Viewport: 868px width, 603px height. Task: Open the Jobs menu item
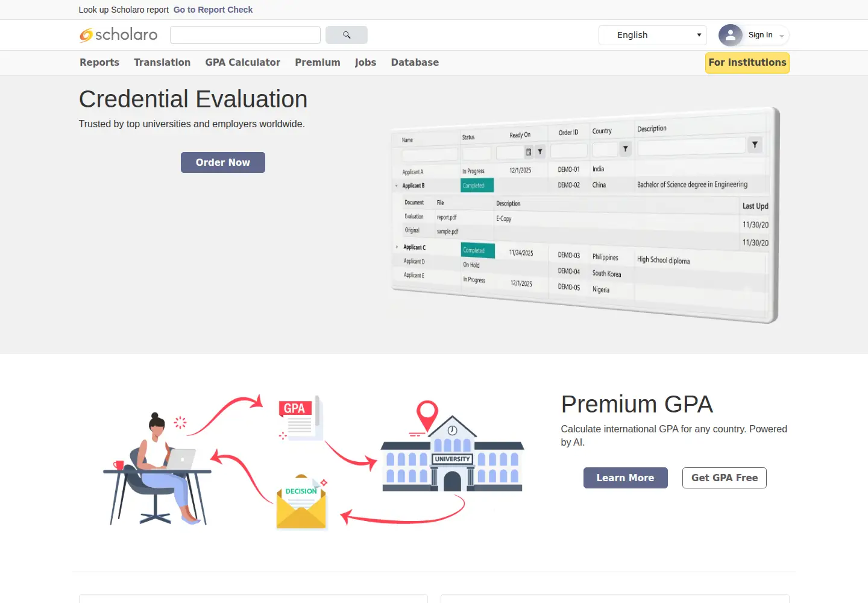coord(365,62)
